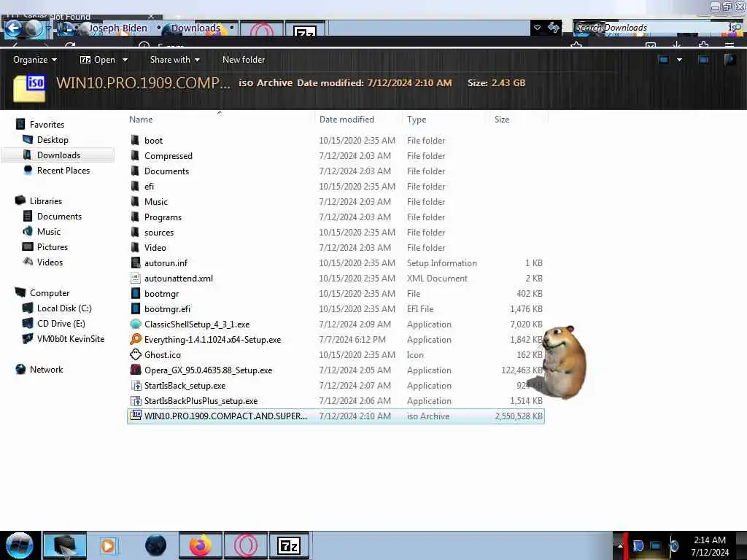
Task: Click the refresh icon beside address bar
Action: [553, 28]
